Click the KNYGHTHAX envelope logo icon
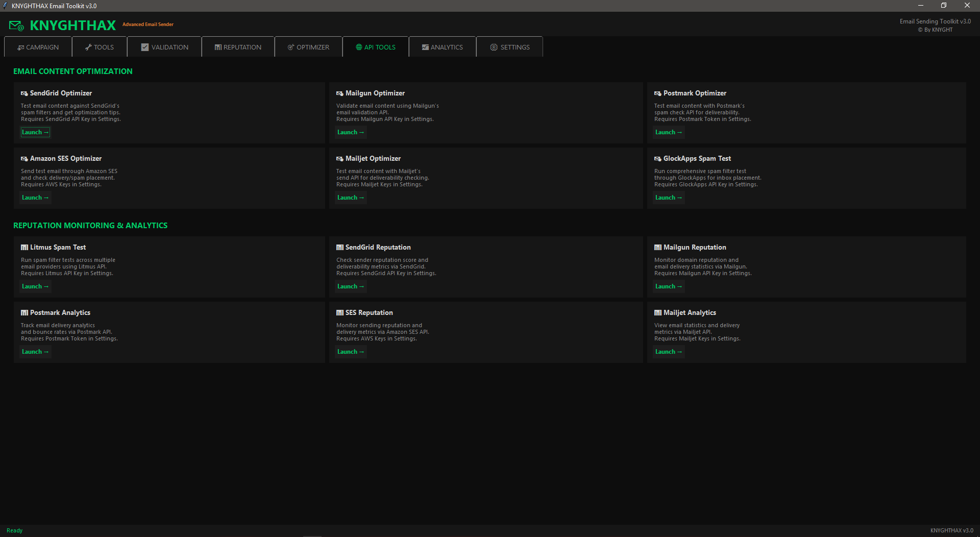 pyautogui.click(x=16, y=26)
